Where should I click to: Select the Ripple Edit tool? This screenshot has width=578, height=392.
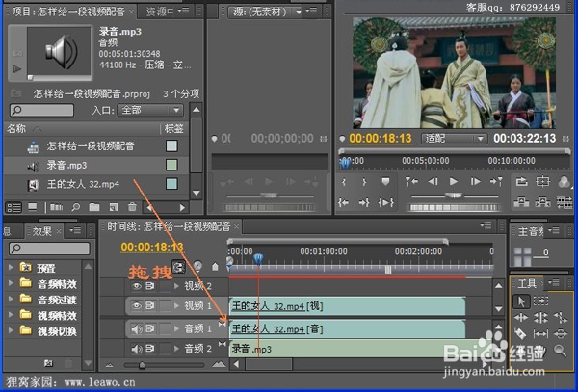click(x=521, y=317)
